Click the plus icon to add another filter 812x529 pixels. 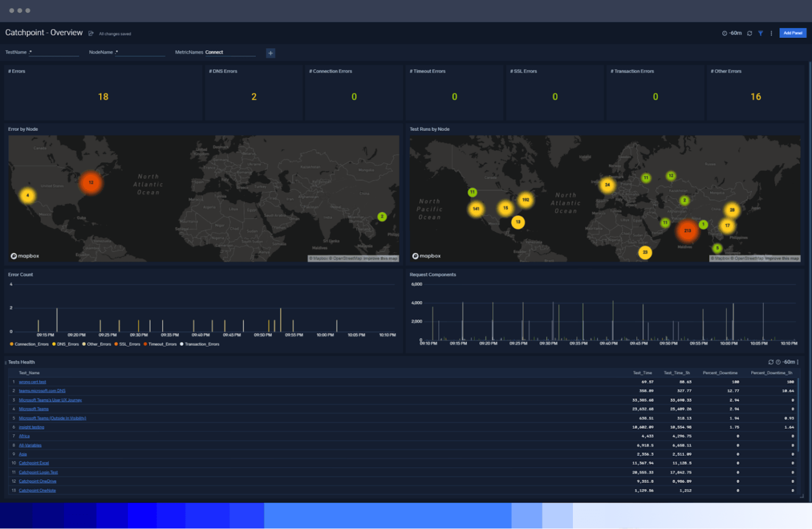270,53
